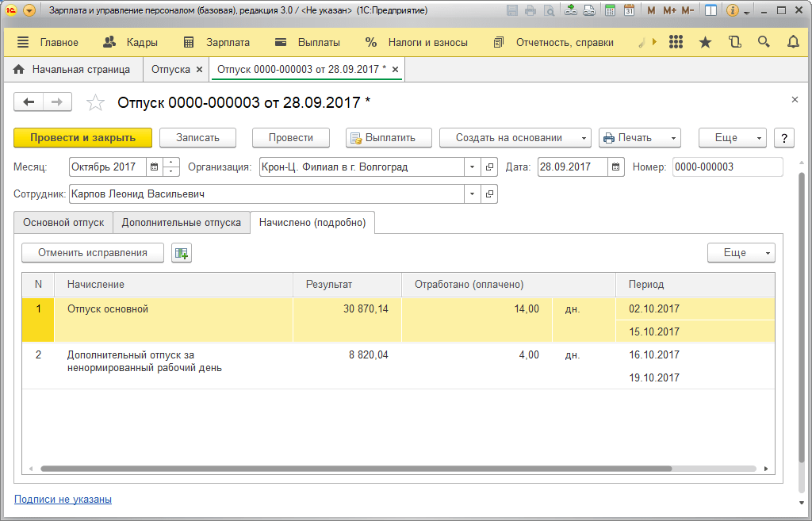Click the Провести и закрыть button
Image resolution: width=812 pixels, height=521 pixels.
pyautogui.click(x=82, y=138)
